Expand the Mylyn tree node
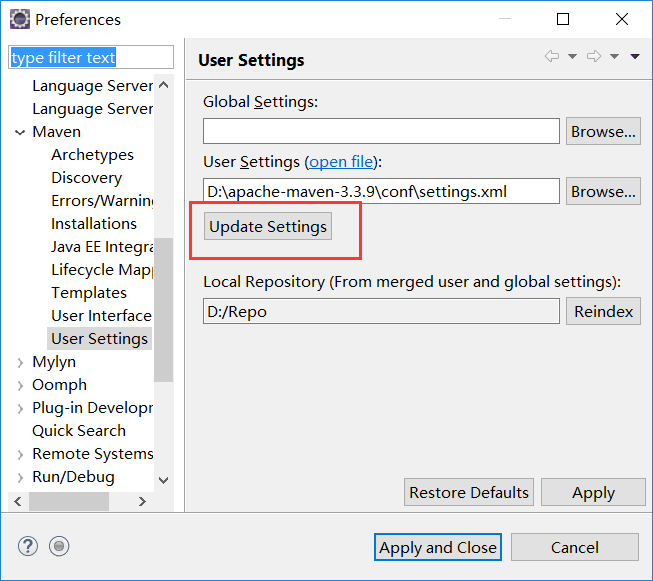This screenshot has width=653, height=581. click(20, 362)
